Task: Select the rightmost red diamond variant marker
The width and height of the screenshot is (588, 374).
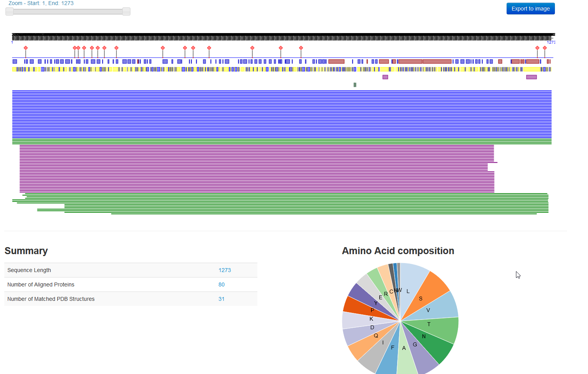Action: click(x=545, y=48)
